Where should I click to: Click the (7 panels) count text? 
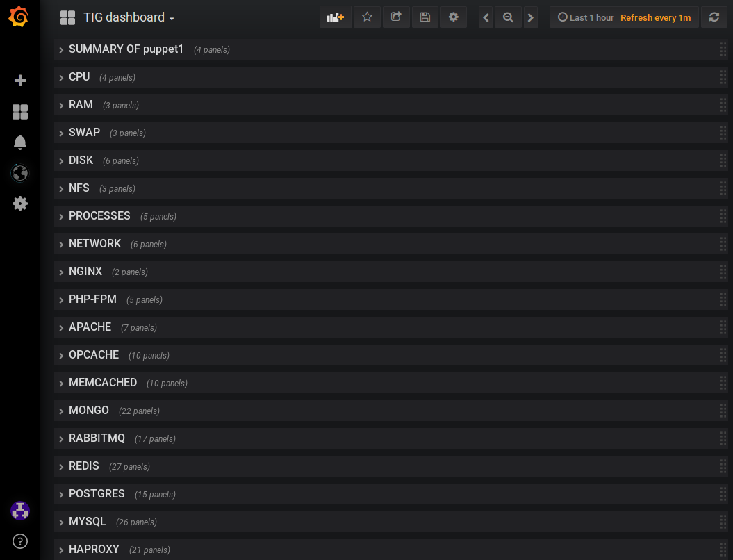coord(139,328)
